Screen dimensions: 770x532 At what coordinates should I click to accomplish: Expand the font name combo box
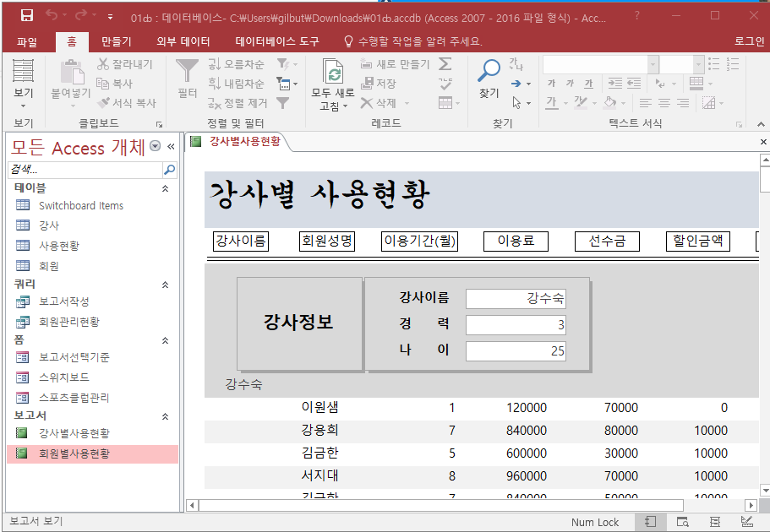click(x=653, y=64)
